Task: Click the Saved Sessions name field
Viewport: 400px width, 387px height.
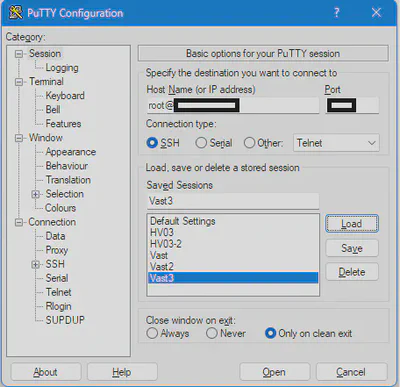Action: [x=233, y=201]
